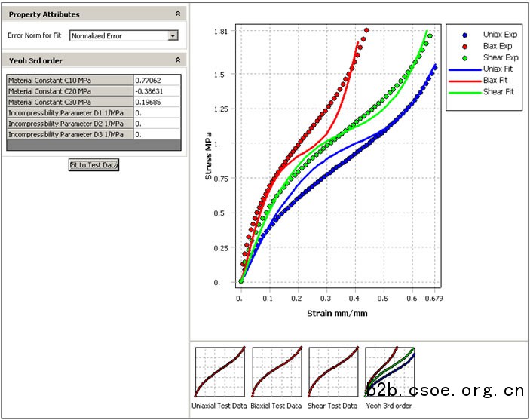The height and width of the screenshot is (420, 530).
Task: Select the Yeoh 3rd order chart thumbnail
Action: click(391, 372)
